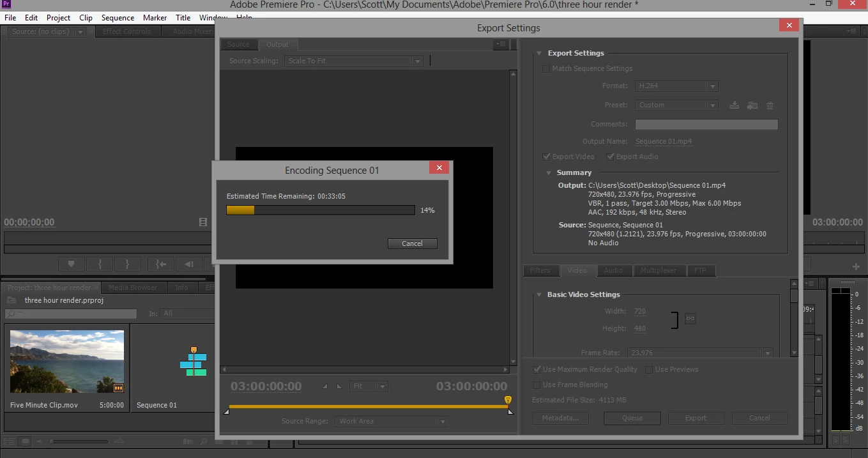Screen dimensions: 868x458
Task: Click the Delete Preset trash icon
Action: click(x=770, y=105)
